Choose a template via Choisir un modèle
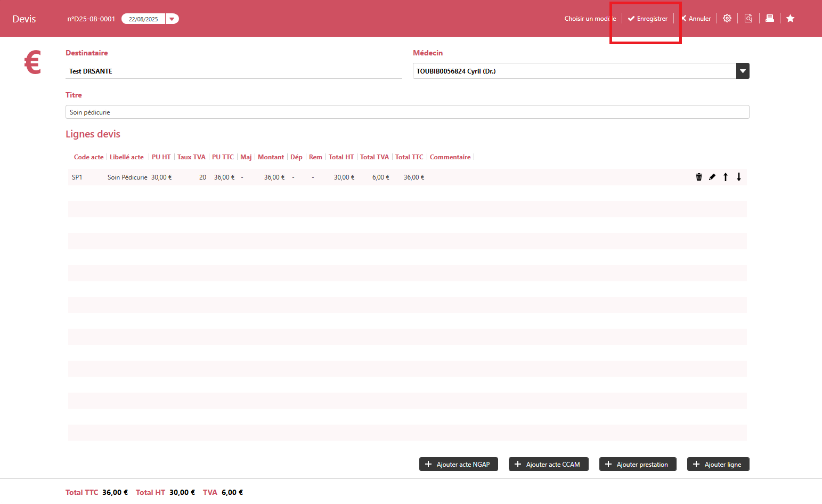The image size is (822, 504). [590, 19]
